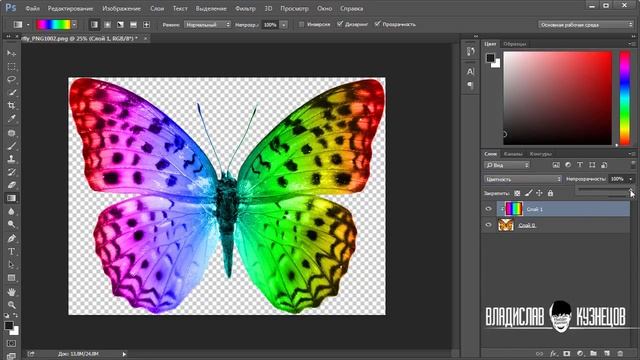
Task: Switch to the Каналы tab
Action: pyautogui.click(x=513, y=154)
